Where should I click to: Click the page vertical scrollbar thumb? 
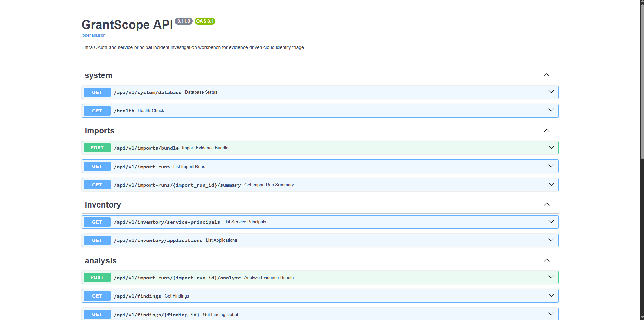click(642, 82)
